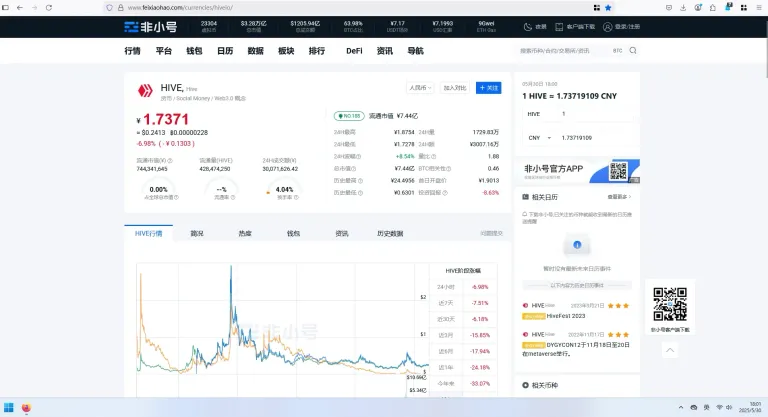
Task: Click the 相关日历 calendar icon
Action: click(x=526, y=197)
